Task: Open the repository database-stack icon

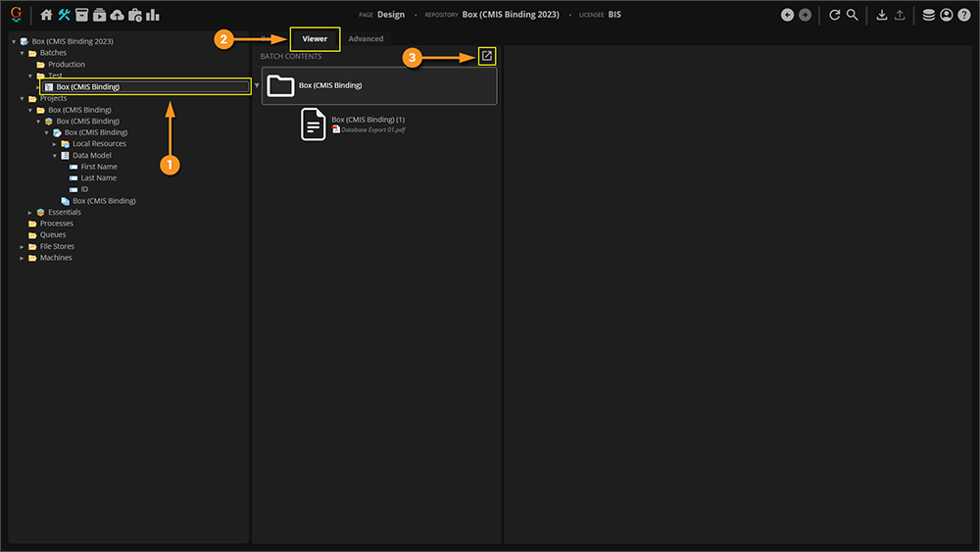Action: pos(929,15)
